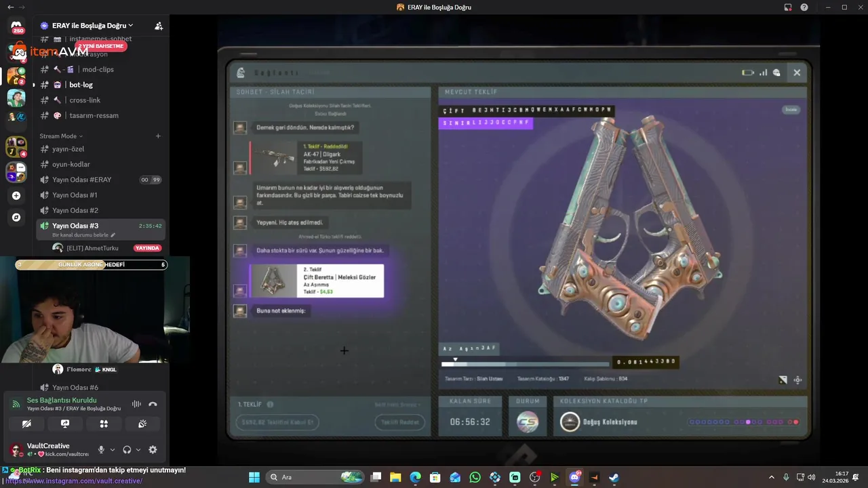Click the İncele button on weapon preview
Image resolution: width=868 pixels, height=488 pixels.
791,109
